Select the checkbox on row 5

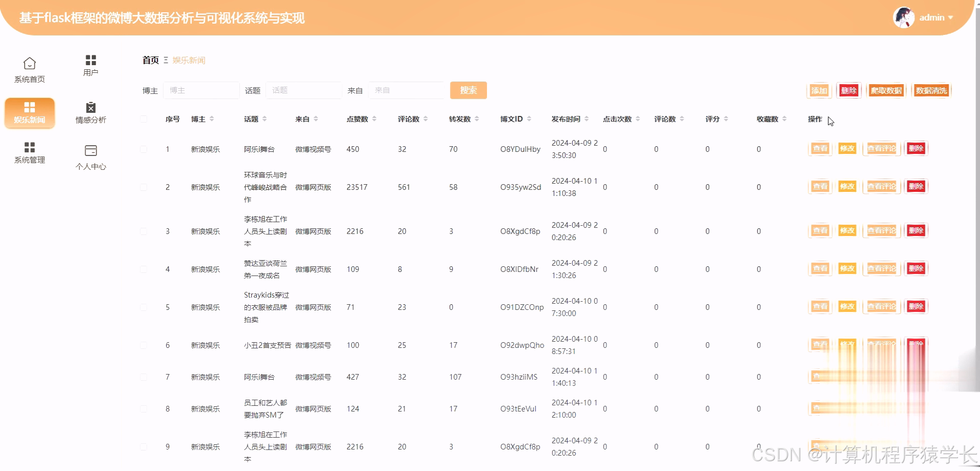[x=144, y=307]
